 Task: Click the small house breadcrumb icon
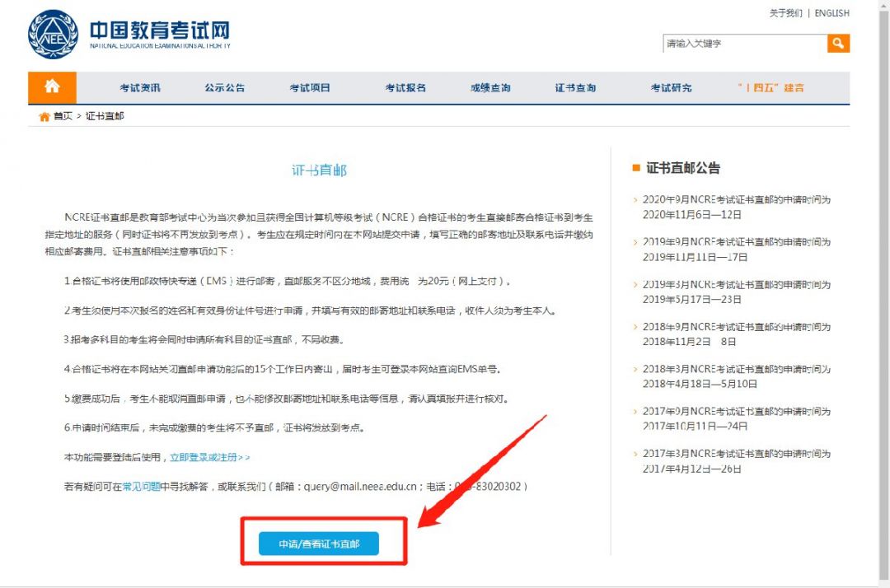44,117
